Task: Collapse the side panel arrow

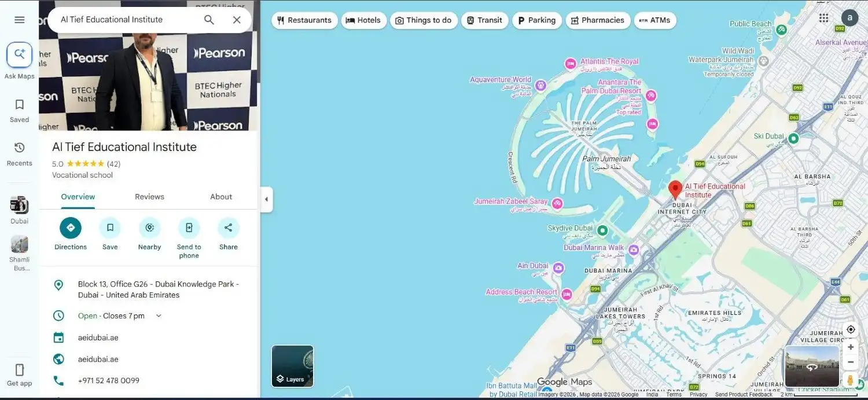Action: (x=266, y=199)
